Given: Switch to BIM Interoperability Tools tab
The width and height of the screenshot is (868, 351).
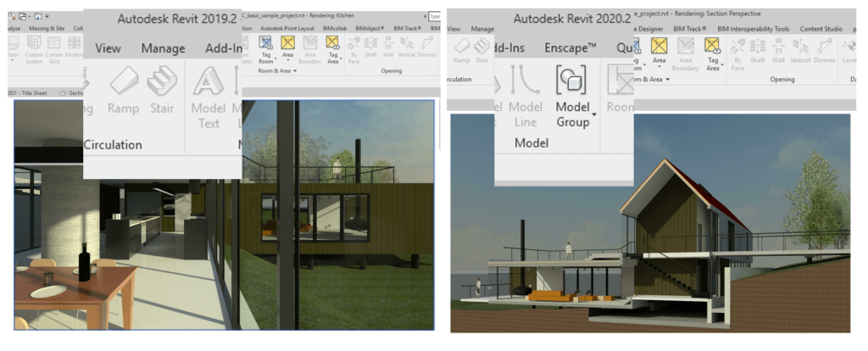Looking at the screenshot, I should coord(754,29).
